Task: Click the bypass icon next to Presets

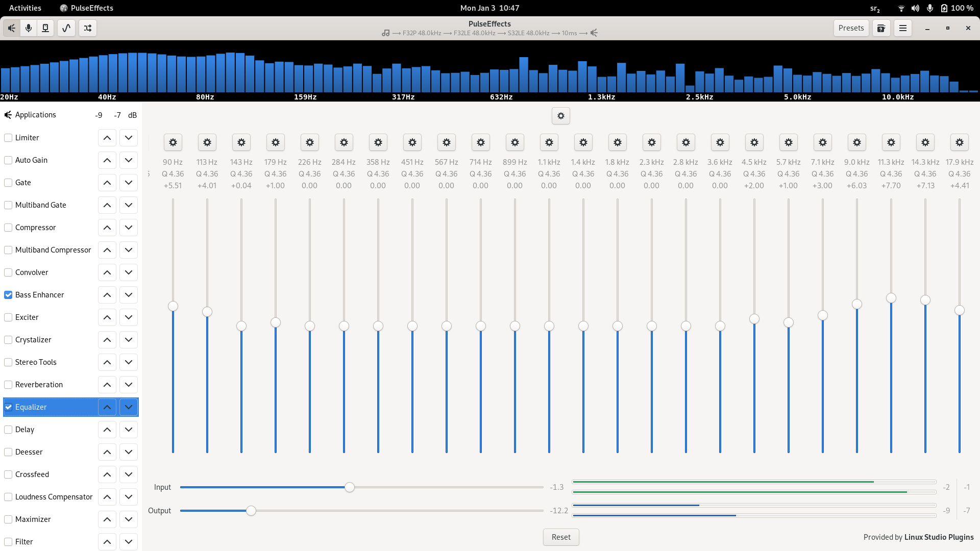Action: point(881,28)
